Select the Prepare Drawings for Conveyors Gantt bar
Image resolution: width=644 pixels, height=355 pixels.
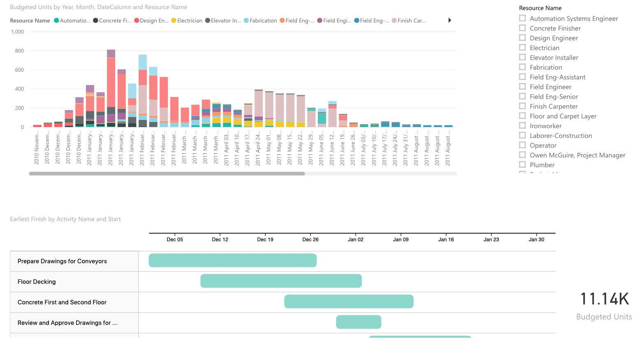point(233,260)
